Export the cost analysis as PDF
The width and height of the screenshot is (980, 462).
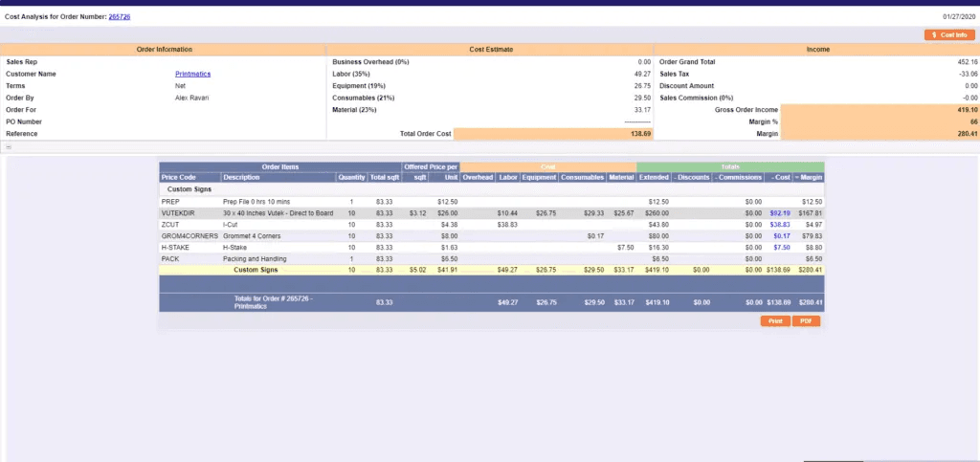click(x=806, y=320)
